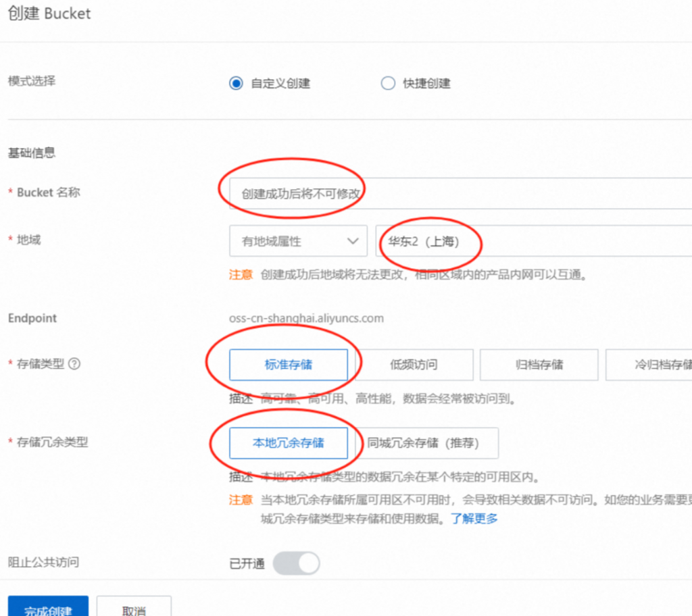Click the 模式选择 field label
Image resolution: width=692 pixels, height=616 pixels.
click(x=32, y=81)
